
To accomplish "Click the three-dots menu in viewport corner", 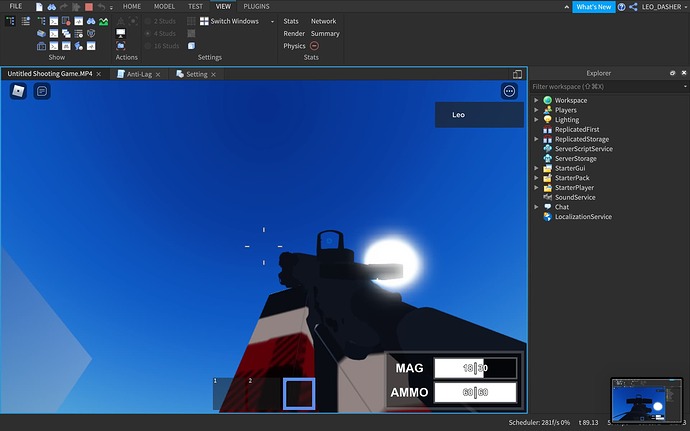I will (x=509, y=91).
